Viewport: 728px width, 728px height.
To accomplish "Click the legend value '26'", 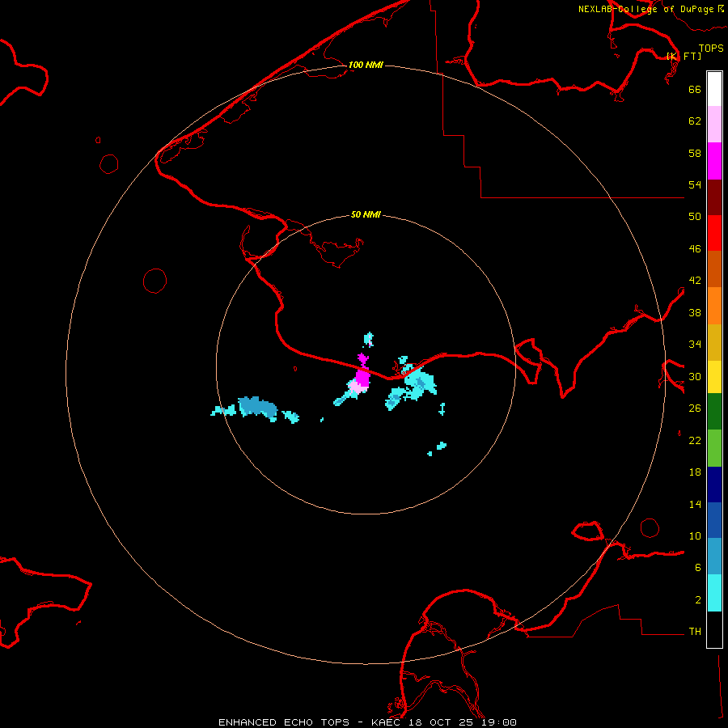I will tap(695, 408).
